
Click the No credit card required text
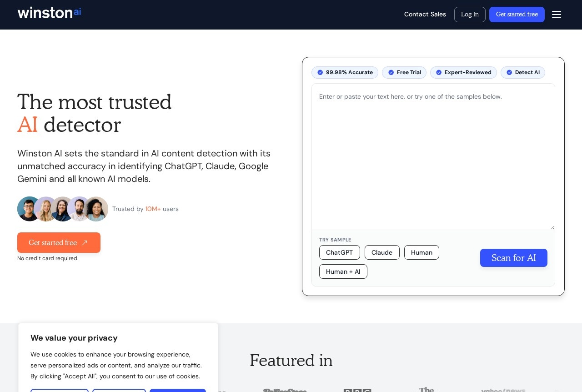pyautogui.click(x=48, y=258)
